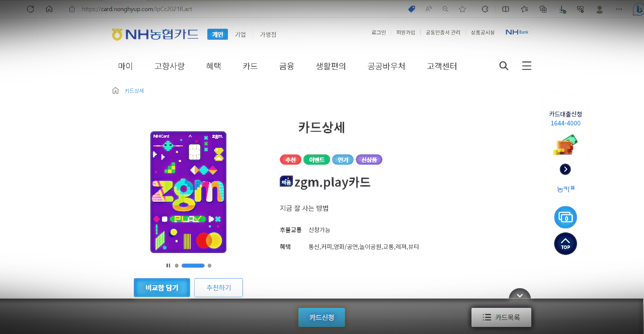Open the 로그인 link
The width and height of the screenshot is (644, 334).
pos(378,32)
